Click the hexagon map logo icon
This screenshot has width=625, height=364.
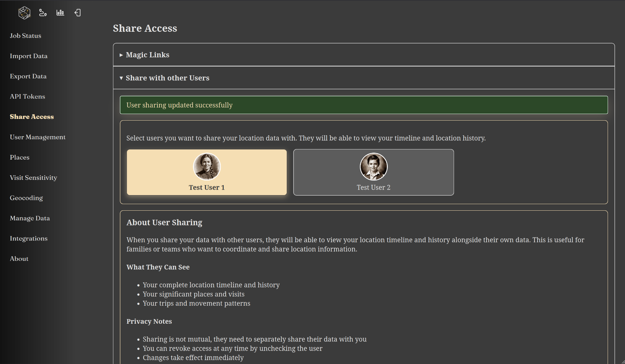(24, 13)
